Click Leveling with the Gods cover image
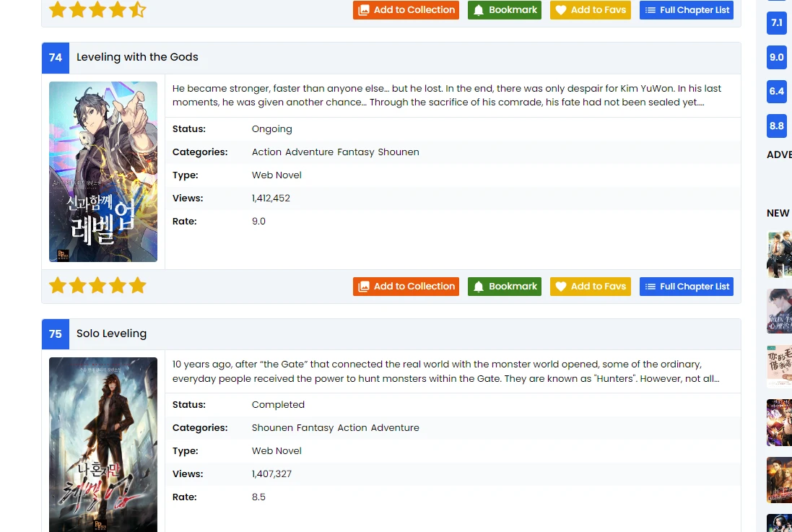This screenshot has height=532, width=792. click(103, 172)
